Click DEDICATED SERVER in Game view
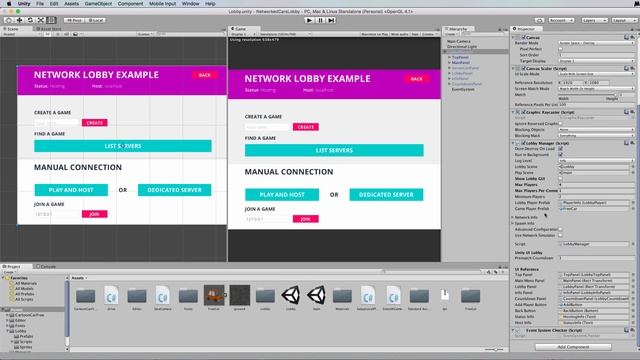The width and height of the screenshot is (640, 360). [386, 195]
